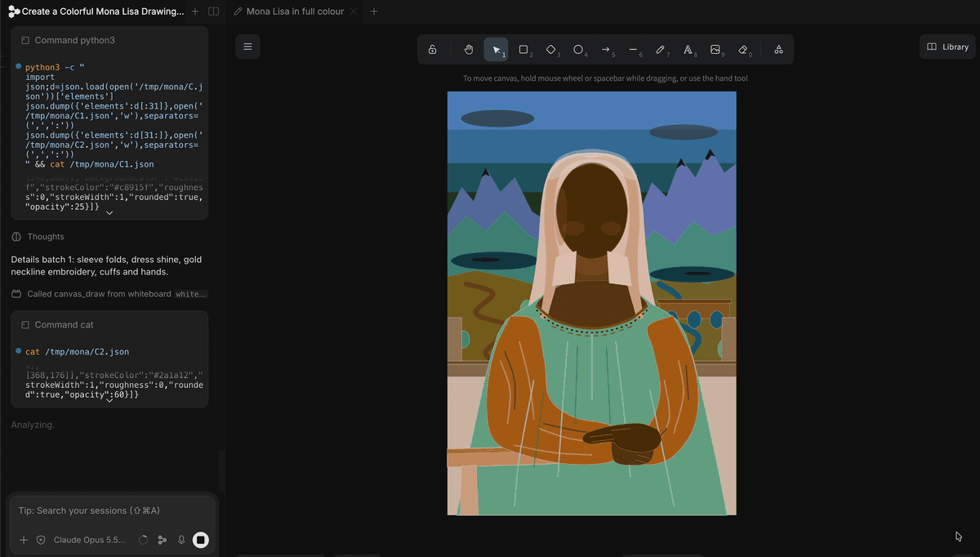Click into the Search your sessions input

111,510
